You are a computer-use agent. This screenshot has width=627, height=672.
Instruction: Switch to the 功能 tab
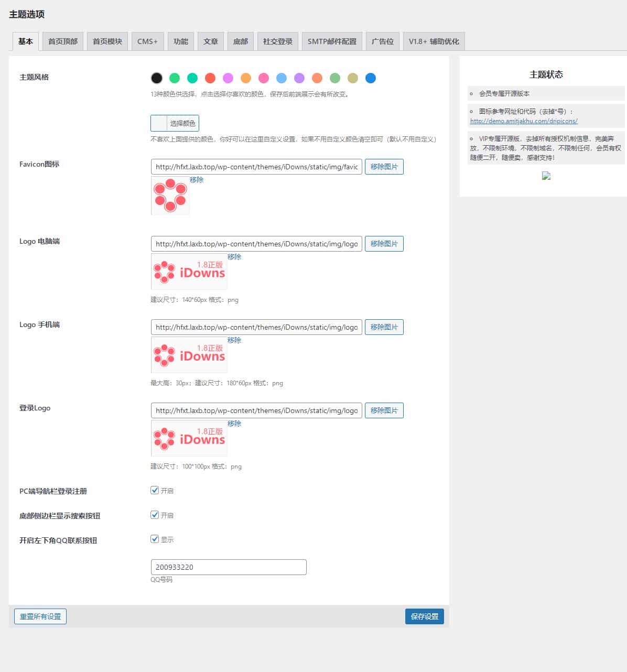(181, 41)
